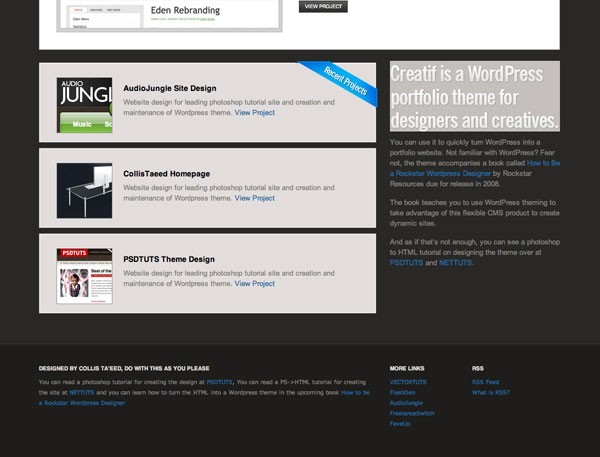Click the CollisTaeed Homepage title
Viewport: 600px width, 457px height.
coord(166,174)
